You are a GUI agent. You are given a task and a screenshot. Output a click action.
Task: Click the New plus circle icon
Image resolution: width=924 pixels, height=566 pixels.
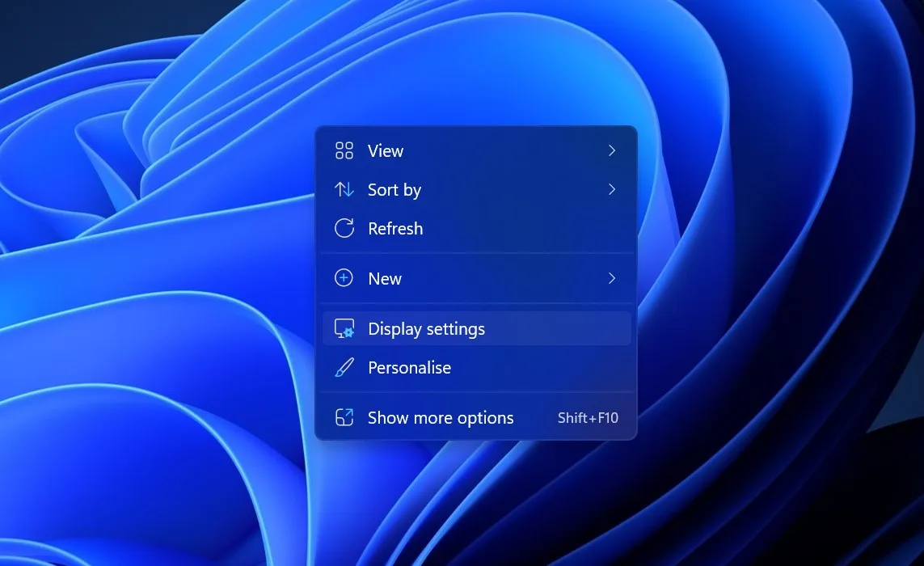pyautogui.click(x=344, y=277)
